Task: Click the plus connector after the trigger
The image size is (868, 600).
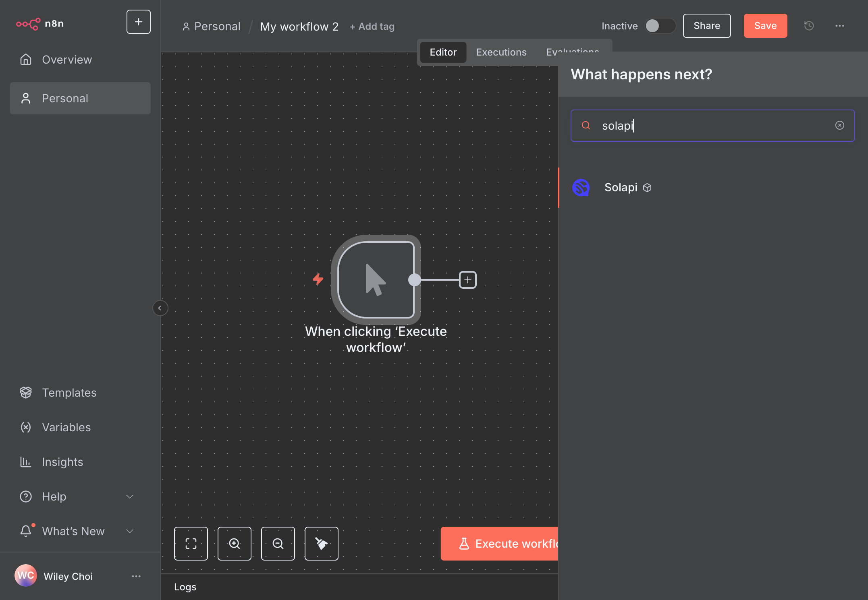Action: pyautogui.click(x=468, y=280)
